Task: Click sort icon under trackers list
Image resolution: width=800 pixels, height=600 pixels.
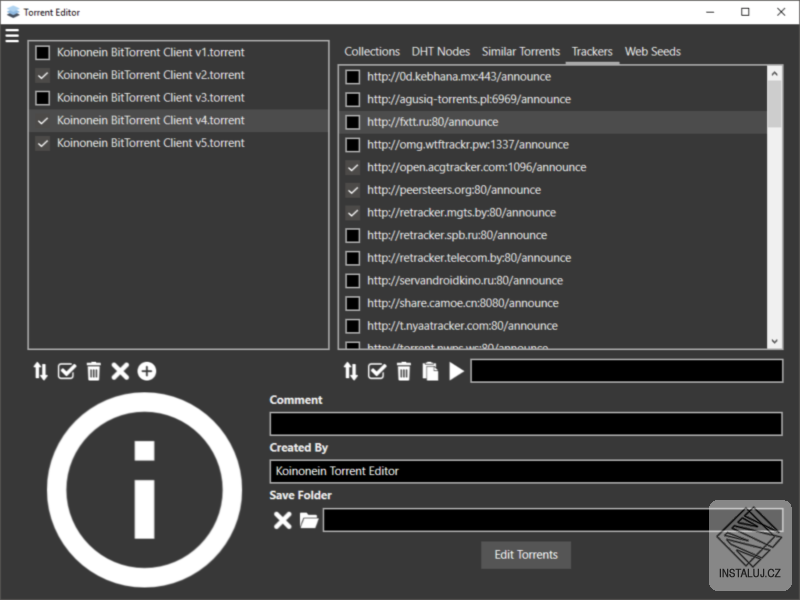Action: (x=351, y=371)
